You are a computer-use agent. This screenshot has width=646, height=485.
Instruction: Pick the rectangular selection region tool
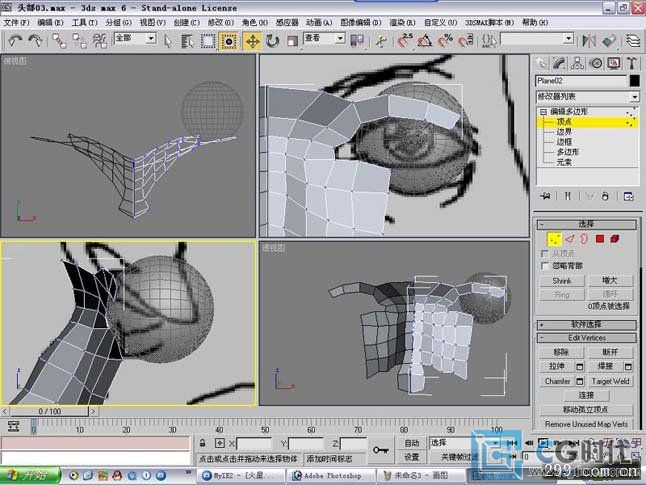208,40
